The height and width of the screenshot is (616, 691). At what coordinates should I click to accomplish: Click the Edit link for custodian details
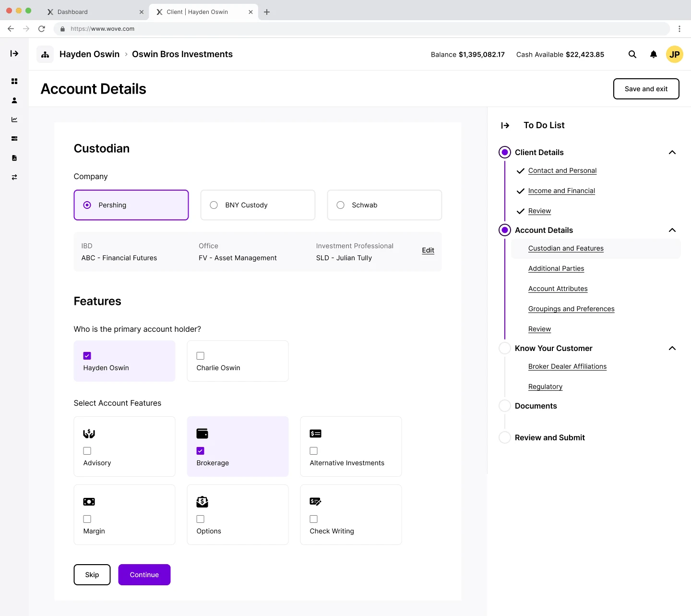click(x=428, y=250)
